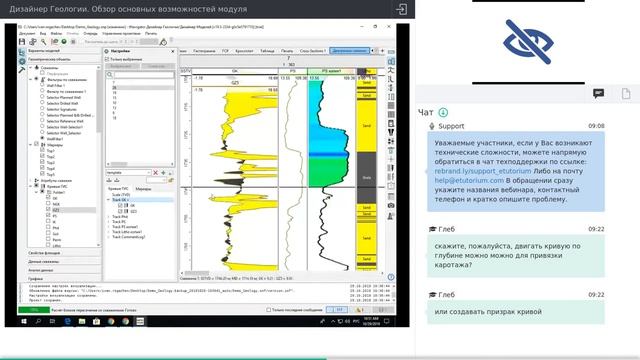The height and width of the screenshot is (360, 640).
Task: Switch to the Таблица tab
Action: 267,51
